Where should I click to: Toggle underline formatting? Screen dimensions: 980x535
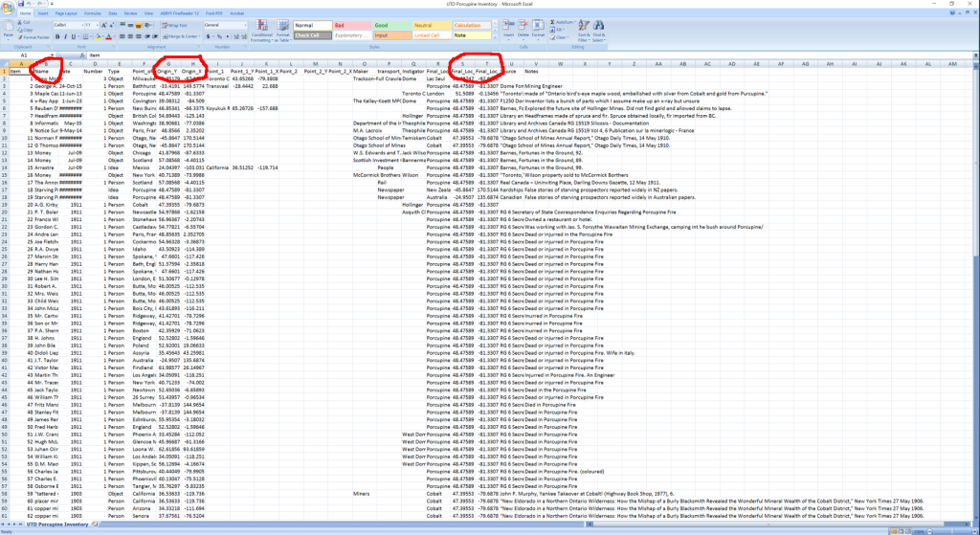point(73,37)
